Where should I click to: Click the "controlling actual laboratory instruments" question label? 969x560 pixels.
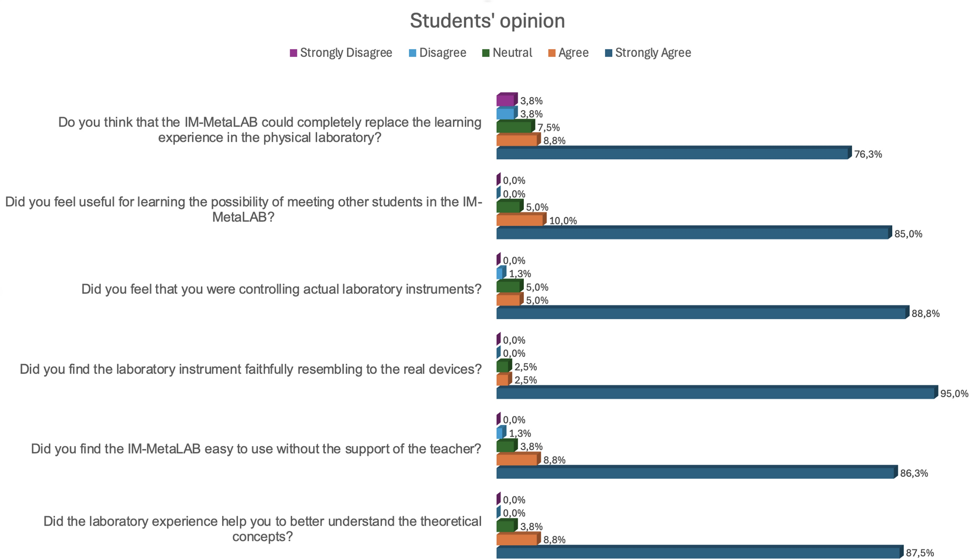281,289
